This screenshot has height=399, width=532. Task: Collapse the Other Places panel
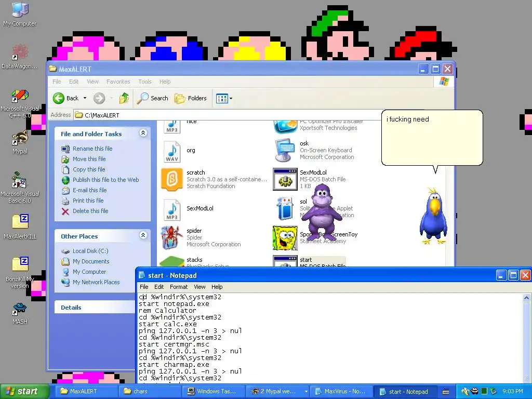[x=143, y=235]
